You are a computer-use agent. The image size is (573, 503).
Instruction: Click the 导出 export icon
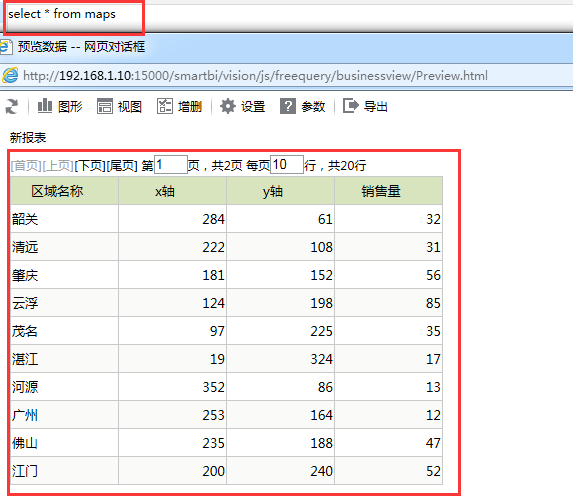351,106
